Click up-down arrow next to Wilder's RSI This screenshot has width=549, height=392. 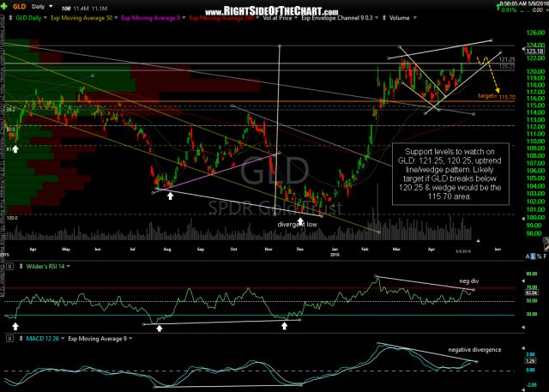coord(21,267)
